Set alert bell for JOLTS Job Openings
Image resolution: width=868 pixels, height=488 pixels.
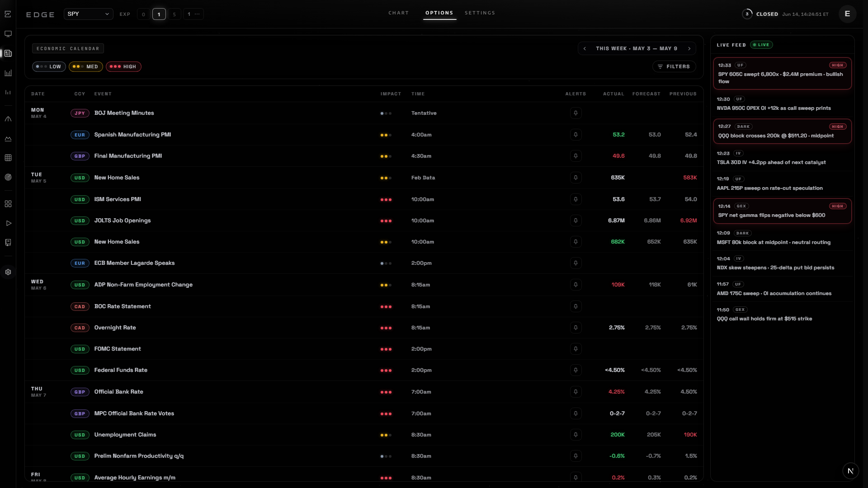pyautogui.click(x=576, y=221)
